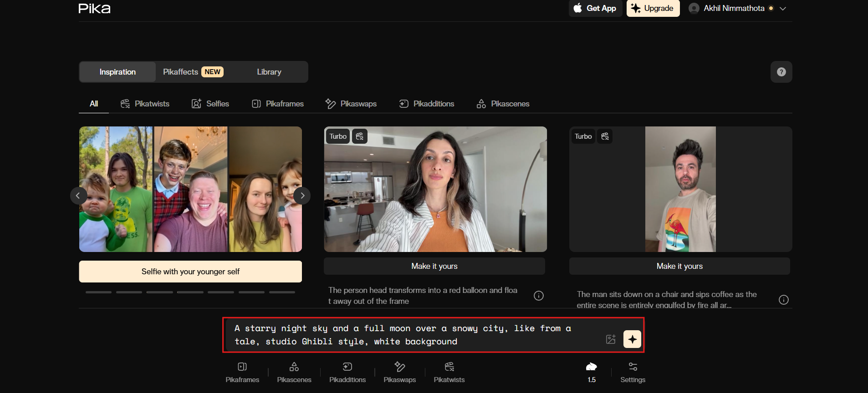
Task: Open the family selfie collage thumbnail
Action: point(190,189)
